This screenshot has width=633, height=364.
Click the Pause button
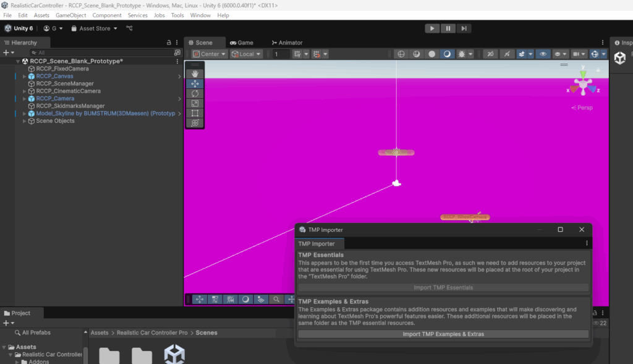(x=448, y=28)
